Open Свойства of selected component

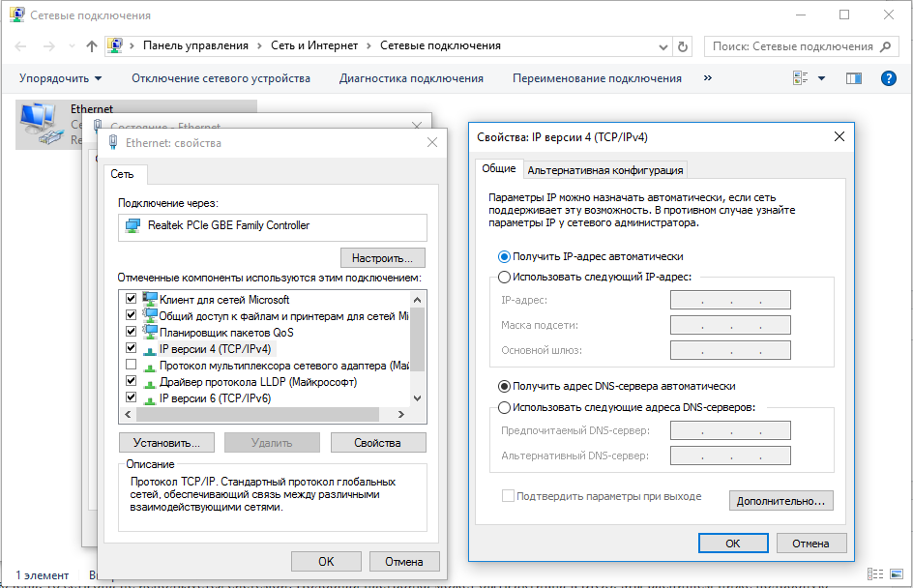378,443
